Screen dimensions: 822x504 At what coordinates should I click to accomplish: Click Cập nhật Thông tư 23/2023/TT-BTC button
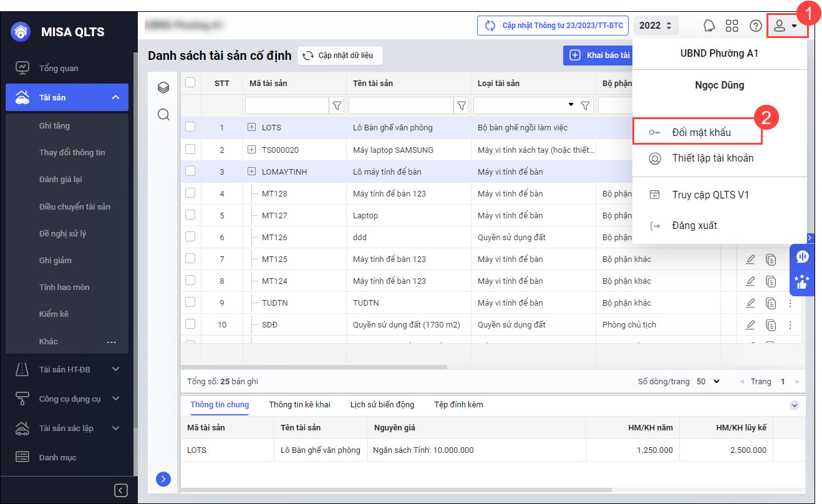coord(552,26)
